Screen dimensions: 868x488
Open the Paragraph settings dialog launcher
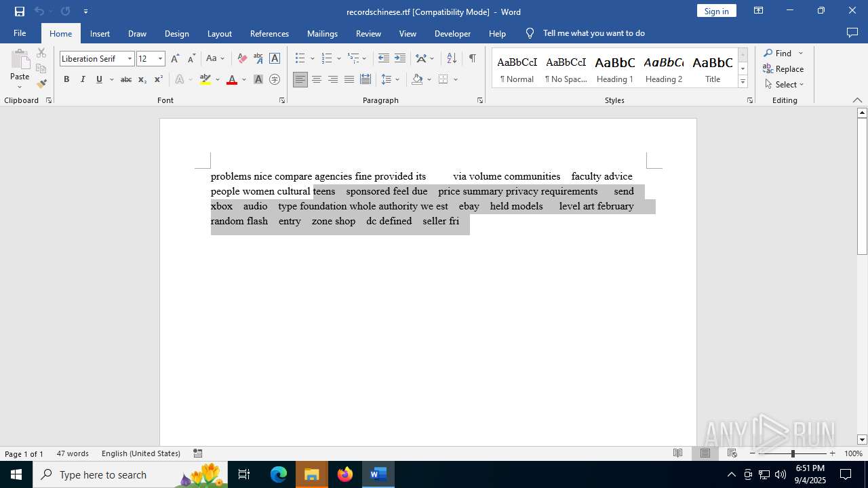point(480,100)
